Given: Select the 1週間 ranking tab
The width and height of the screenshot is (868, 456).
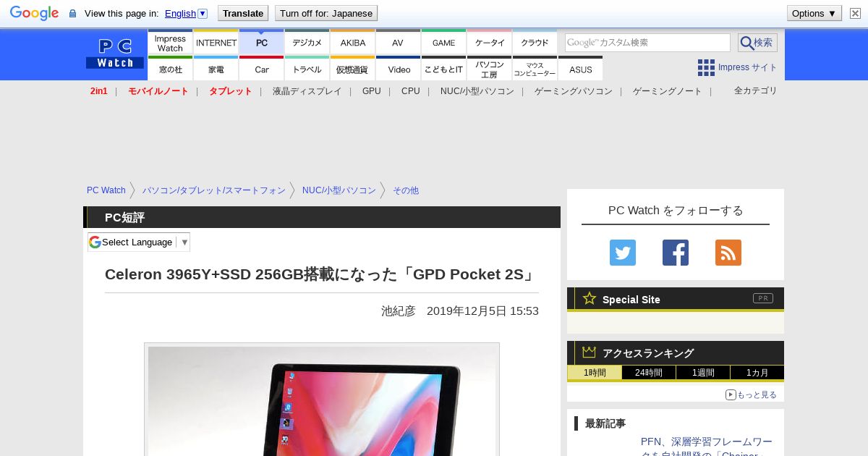Looking at the screenshot, I should pyautogui.click(x=703, y=372).
